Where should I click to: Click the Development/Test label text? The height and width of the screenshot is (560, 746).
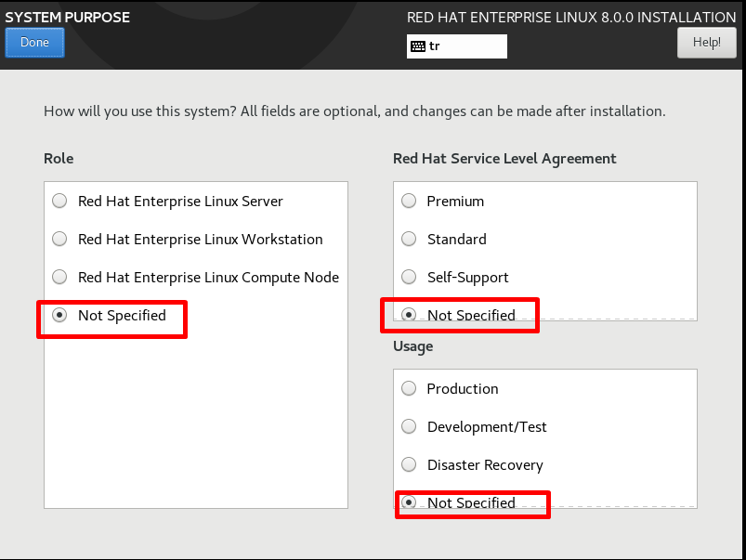[487, 427]
